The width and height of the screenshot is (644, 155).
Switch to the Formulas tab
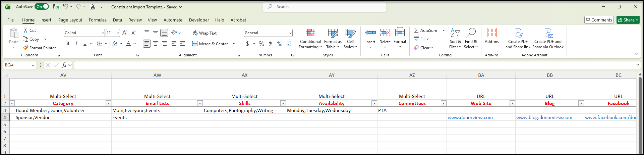point(98,20)
